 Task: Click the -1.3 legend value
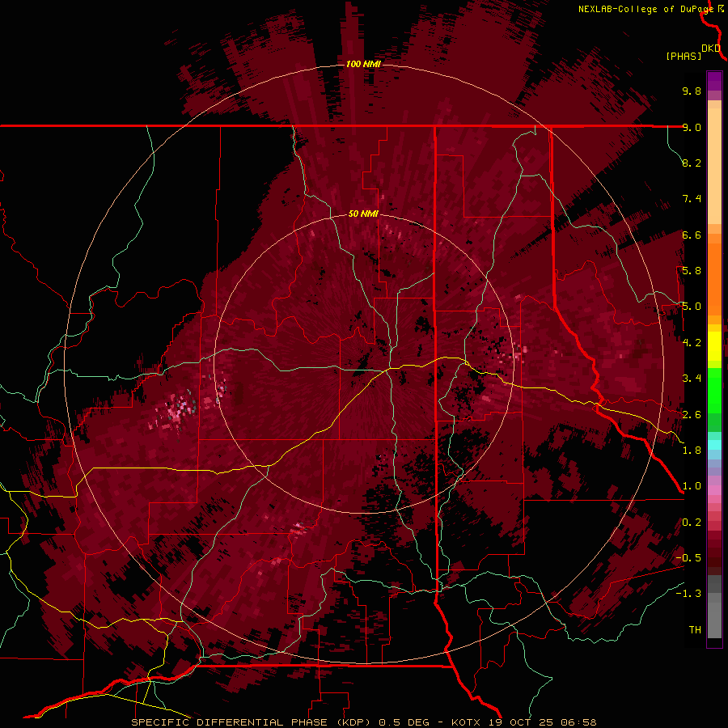click(688, 594)
